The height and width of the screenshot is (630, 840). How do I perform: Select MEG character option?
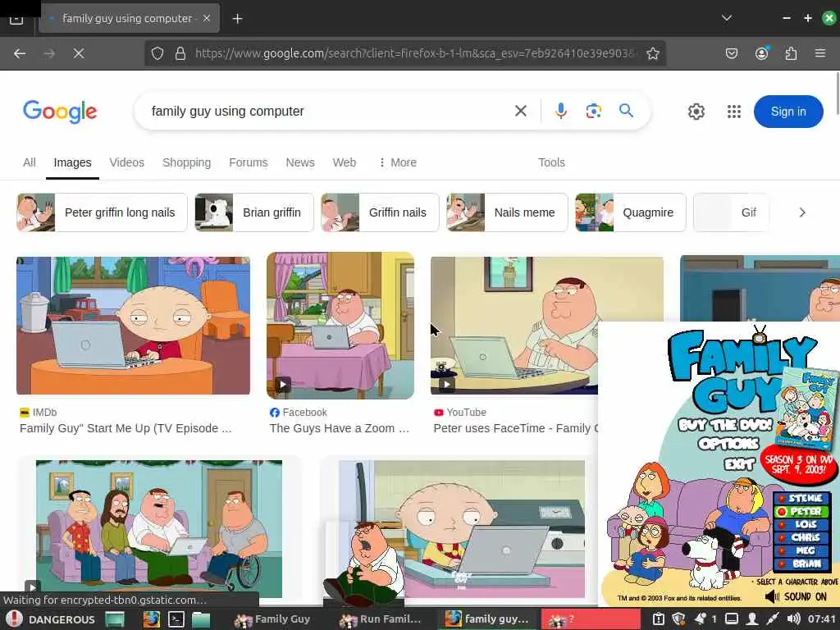[x=802, y=550]
